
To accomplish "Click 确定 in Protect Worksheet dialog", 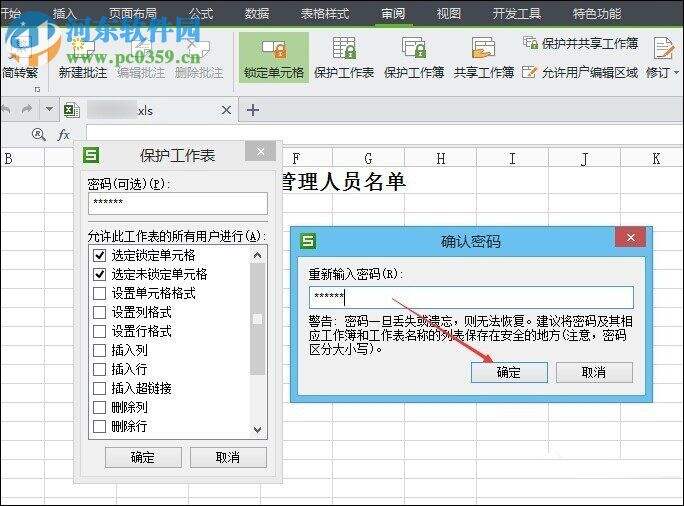I will [143, 457].
